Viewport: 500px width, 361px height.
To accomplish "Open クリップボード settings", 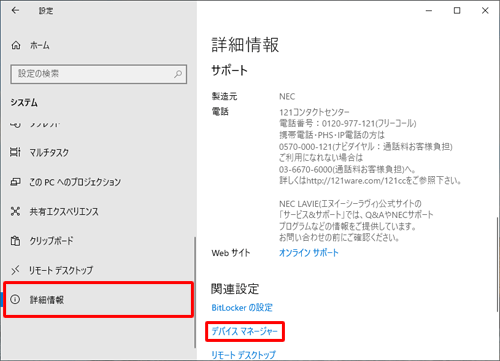I will tap(51, 241).
